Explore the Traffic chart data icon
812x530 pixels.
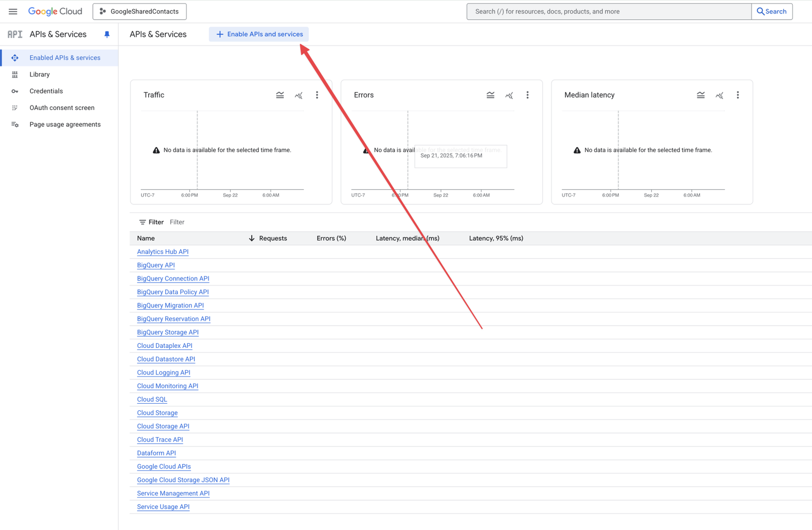pos(299,95)
